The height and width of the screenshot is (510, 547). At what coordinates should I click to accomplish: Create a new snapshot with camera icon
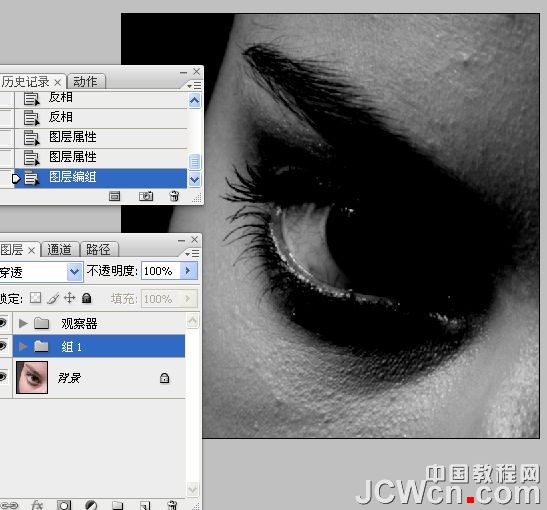[x=146, y=196]
